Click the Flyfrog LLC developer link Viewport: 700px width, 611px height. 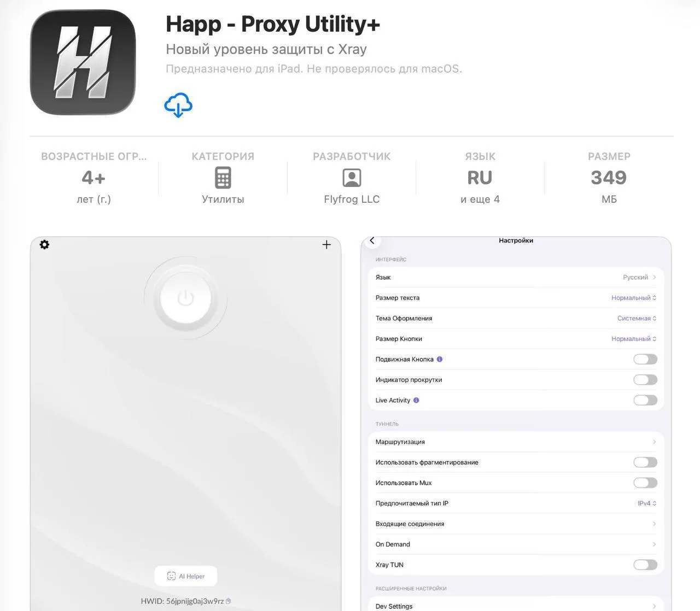point(352,199)
